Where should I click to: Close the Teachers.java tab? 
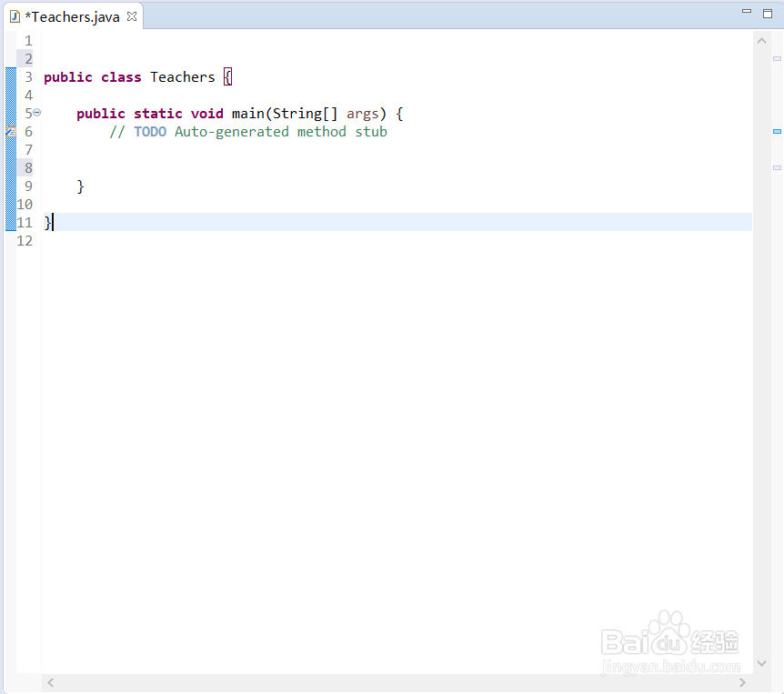tap(132, 16)
